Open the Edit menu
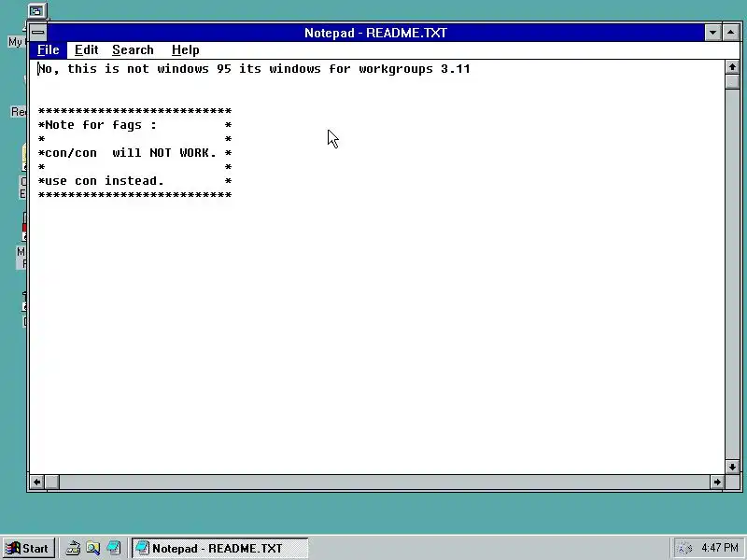The width and height of the screenshot is (747, 560). coord(86,50)
